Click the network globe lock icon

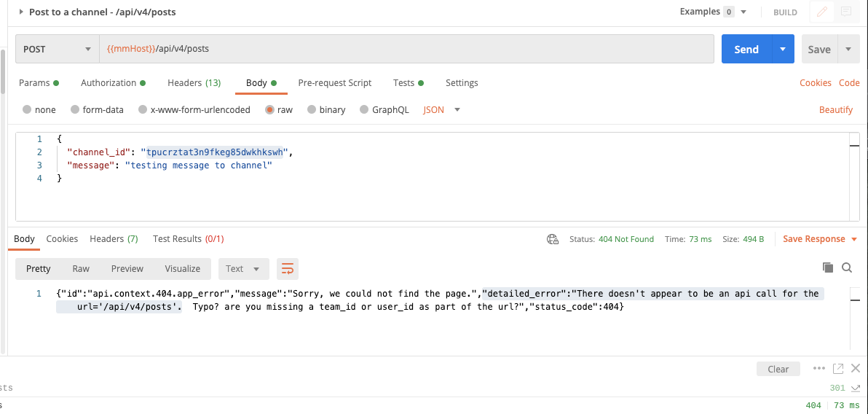coord(553,239)
